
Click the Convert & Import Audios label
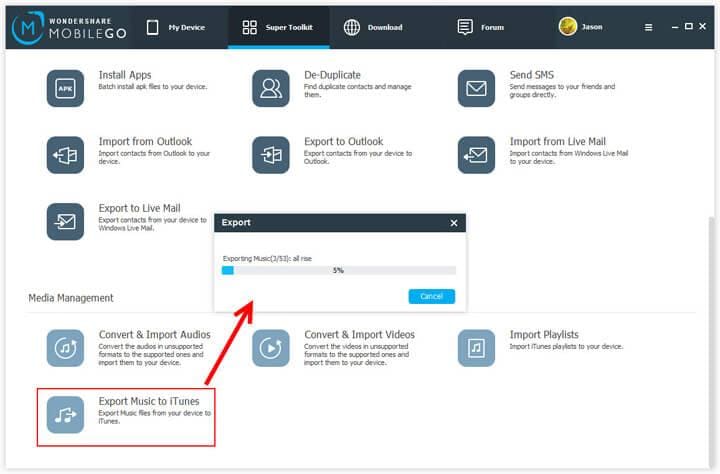(x=154, y=334)
